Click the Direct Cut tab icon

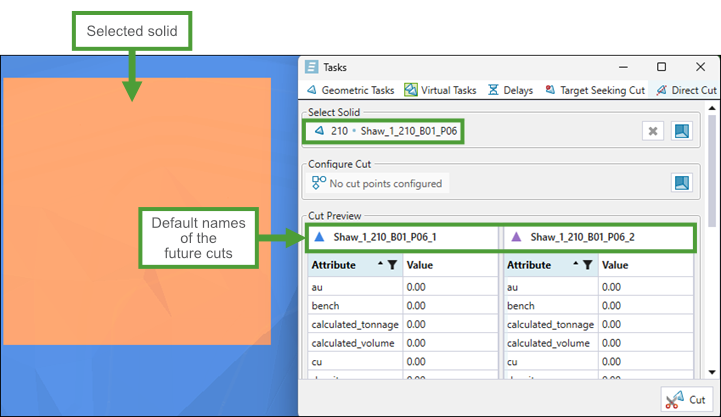coord(661,90)
